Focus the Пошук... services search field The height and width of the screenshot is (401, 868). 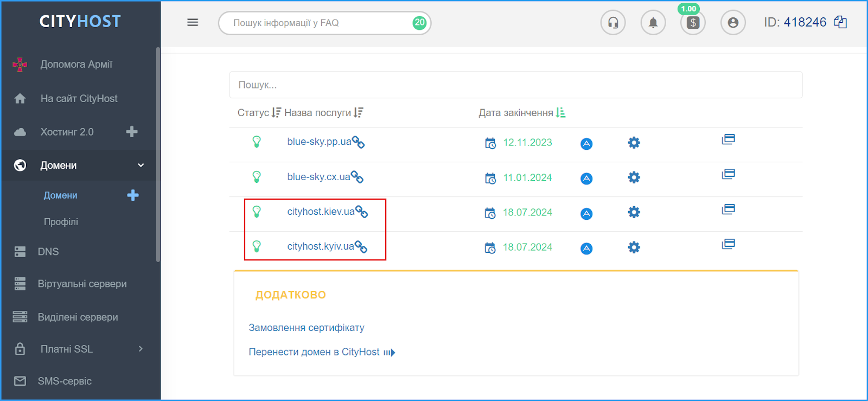516,85
